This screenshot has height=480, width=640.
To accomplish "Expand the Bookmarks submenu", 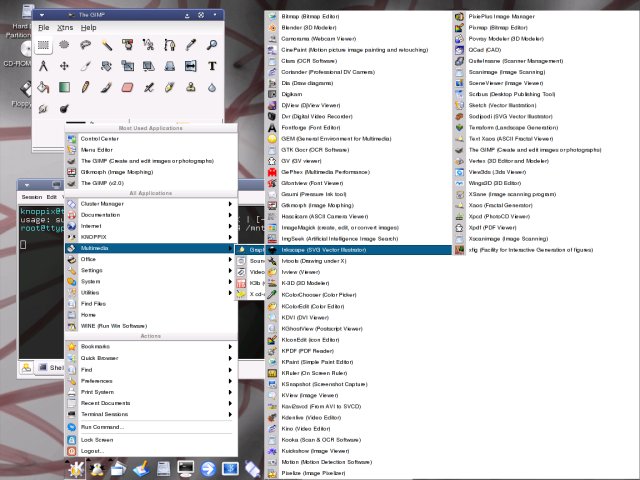I will point(151,347).
